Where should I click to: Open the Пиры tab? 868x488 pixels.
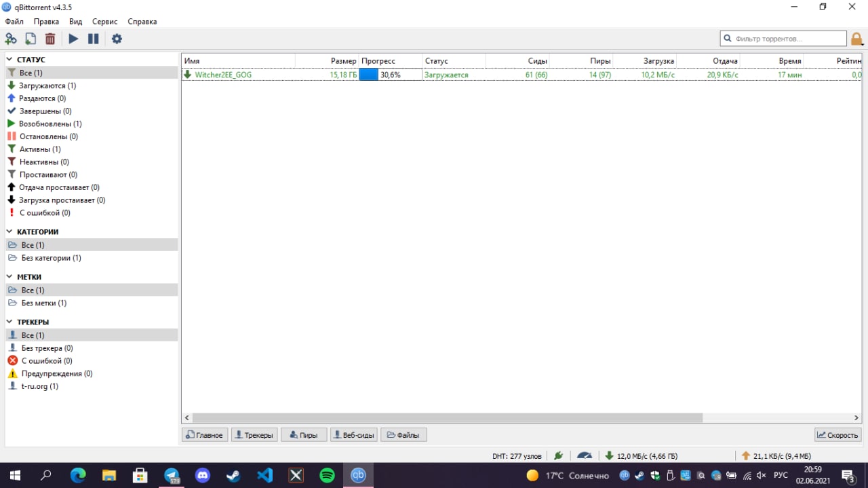[x=304, y=435]
